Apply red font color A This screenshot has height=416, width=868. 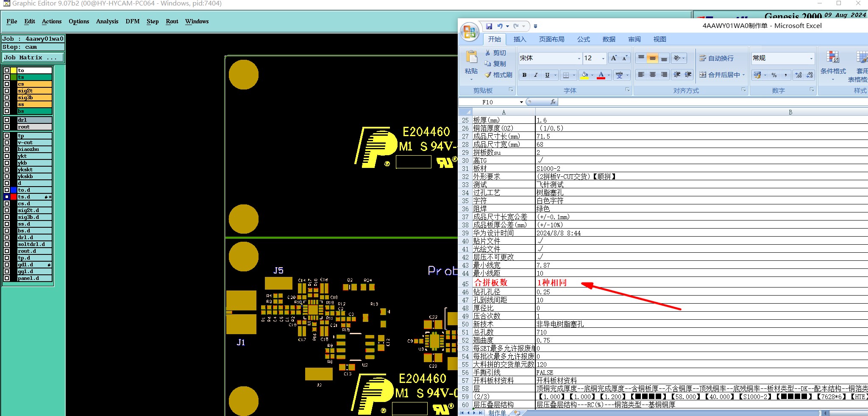[601, 75]
